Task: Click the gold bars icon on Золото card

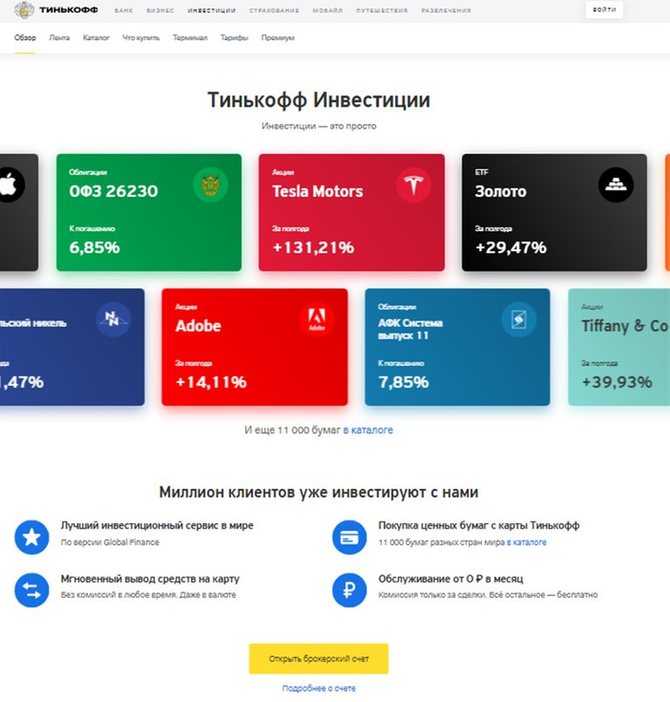Action: click(x=616, y=184)
